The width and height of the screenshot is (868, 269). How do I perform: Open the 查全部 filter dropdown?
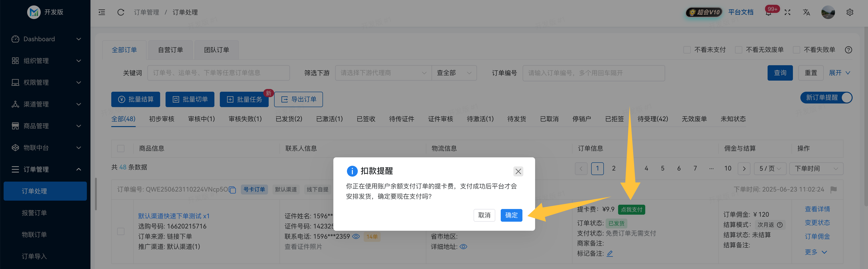[x=454, y=72]
